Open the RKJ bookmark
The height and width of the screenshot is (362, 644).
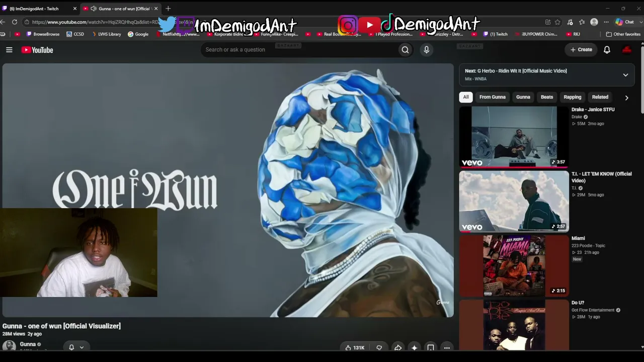(x=573, y=34)
